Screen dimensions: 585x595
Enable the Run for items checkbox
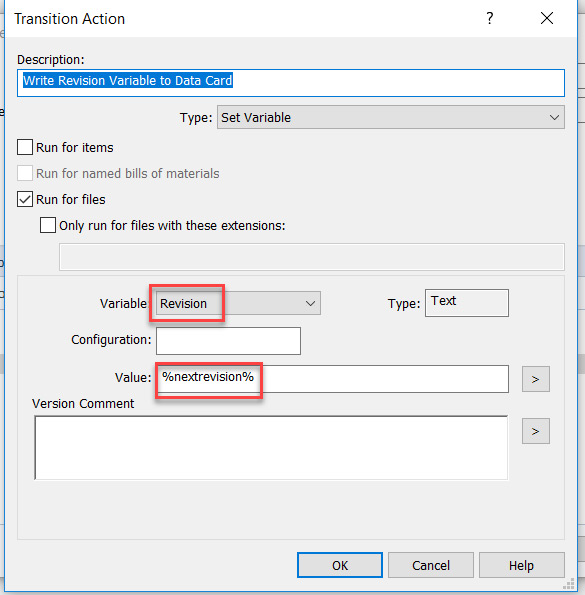(25, 147)
